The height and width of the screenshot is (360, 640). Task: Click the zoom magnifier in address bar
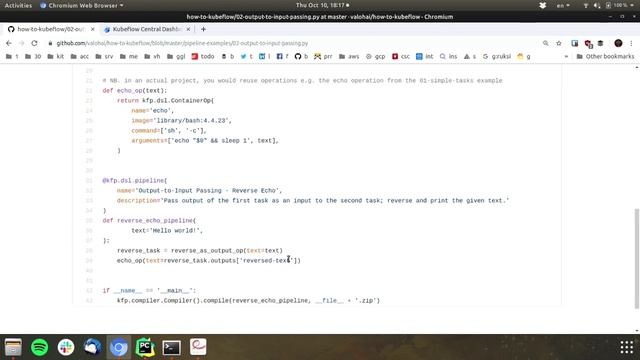pyautogui.click(x=546, y=43)
